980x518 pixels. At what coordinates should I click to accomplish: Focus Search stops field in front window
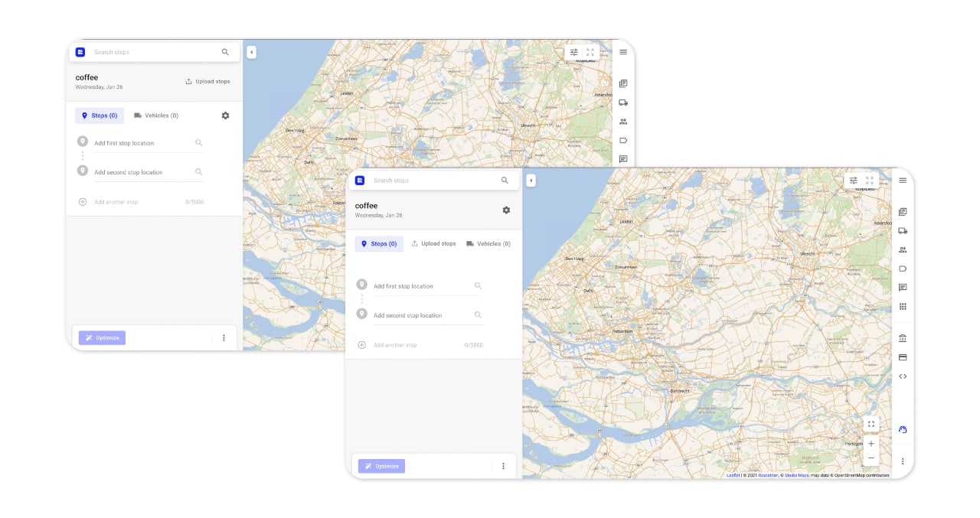pyautogui.click(x=433, y=181)
